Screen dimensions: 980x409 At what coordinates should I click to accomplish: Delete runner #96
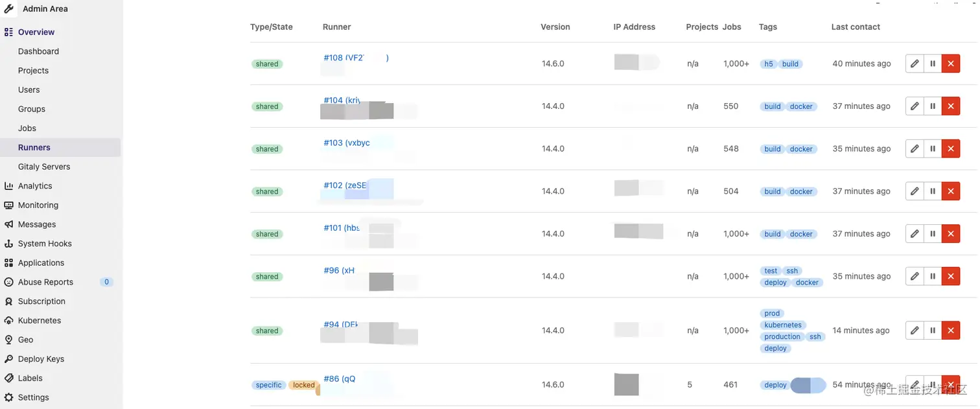point(951,276)
